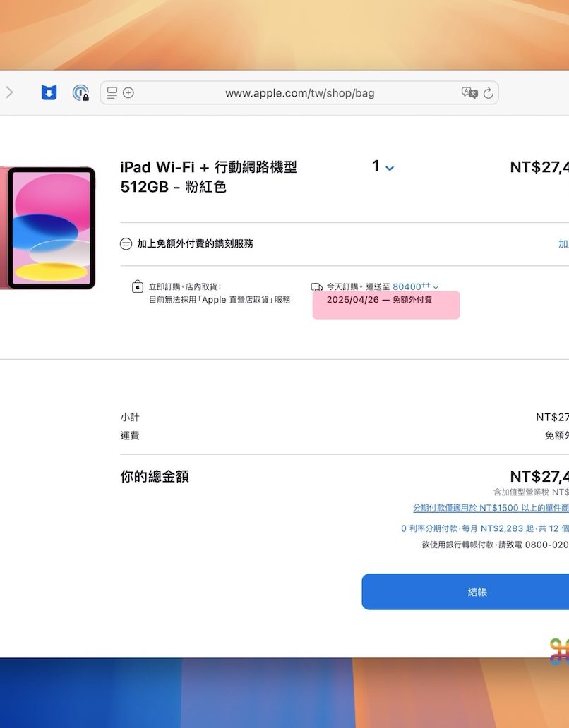Open the quantity dropdown showing 1

[x=383, y=167]
